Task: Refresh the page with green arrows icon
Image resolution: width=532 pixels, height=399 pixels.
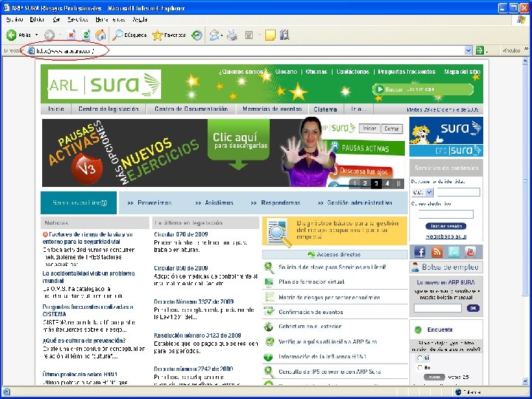Action: 86,35
